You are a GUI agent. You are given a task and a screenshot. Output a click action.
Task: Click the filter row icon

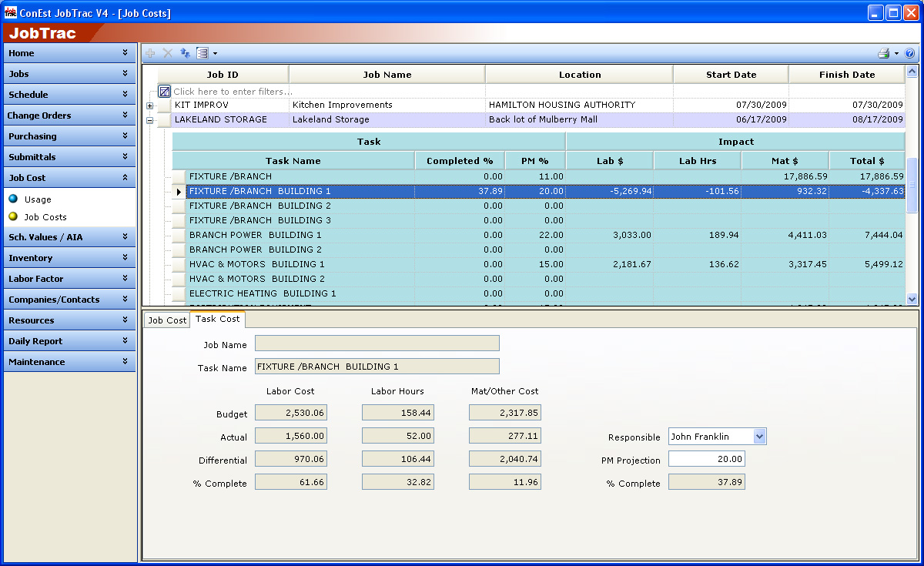(164, 91)
